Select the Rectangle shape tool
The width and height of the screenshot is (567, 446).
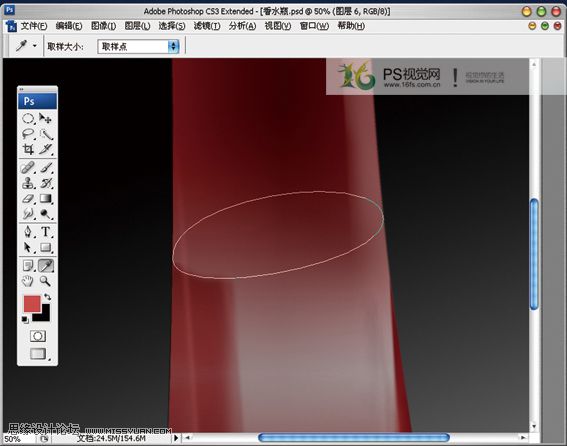point(46,247)
